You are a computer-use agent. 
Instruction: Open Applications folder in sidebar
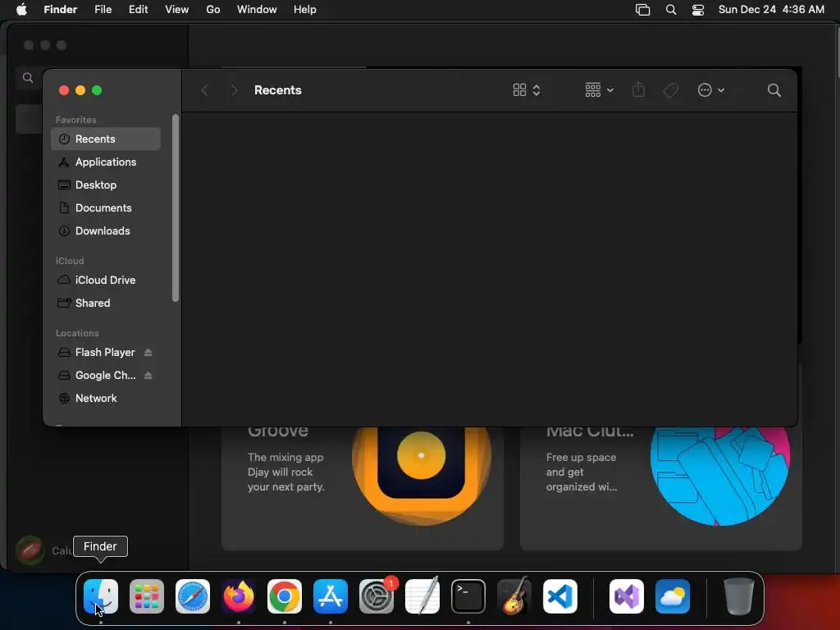pyautogui.click(x=106, y=162)
